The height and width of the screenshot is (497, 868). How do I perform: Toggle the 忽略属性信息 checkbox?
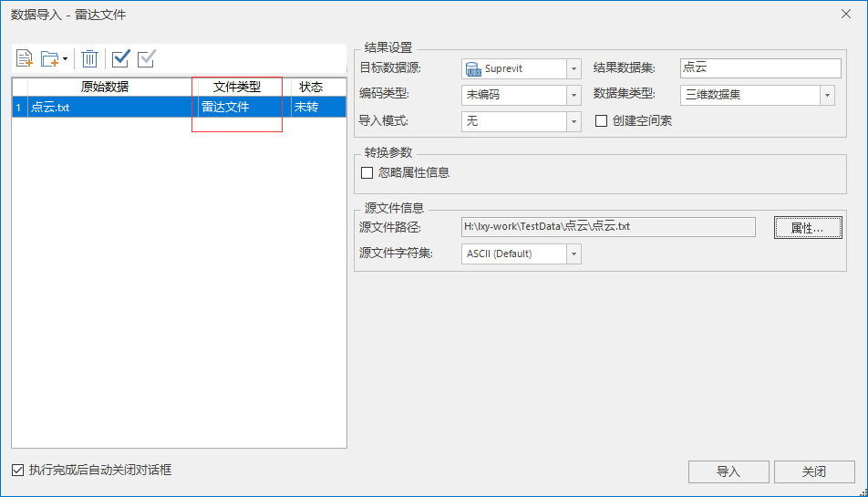[x=367, y=172]
